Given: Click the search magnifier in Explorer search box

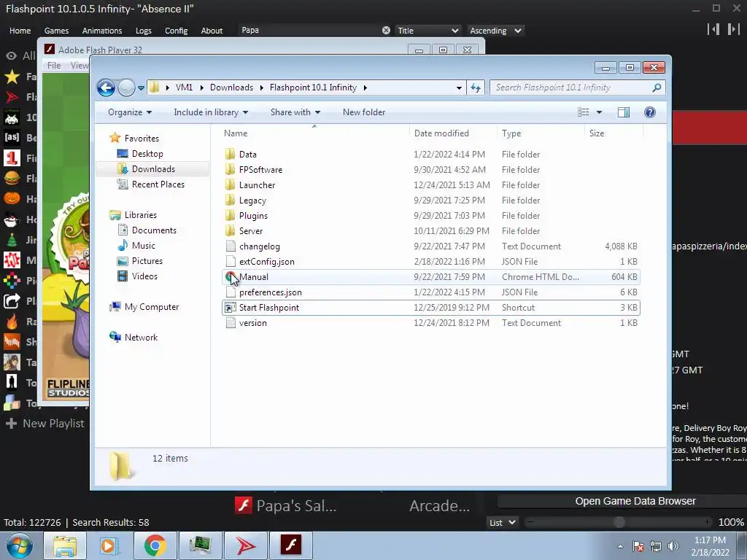Looking at the screenshot, I should pos(657,87).
